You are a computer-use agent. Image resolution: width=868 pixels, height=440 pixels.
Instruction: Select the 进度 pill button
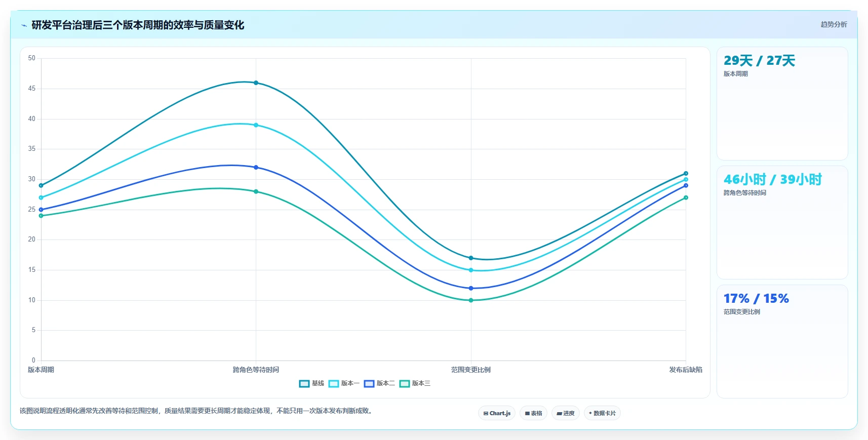(565, 413)
